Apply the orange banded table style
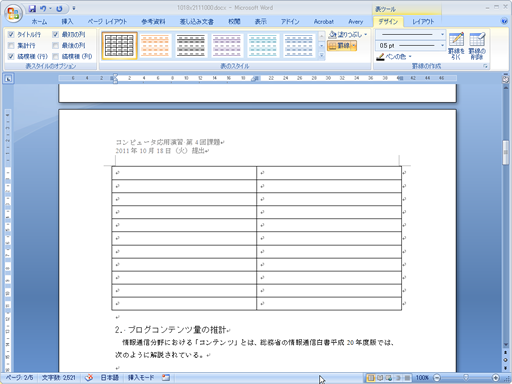 [x=155, y=46]
